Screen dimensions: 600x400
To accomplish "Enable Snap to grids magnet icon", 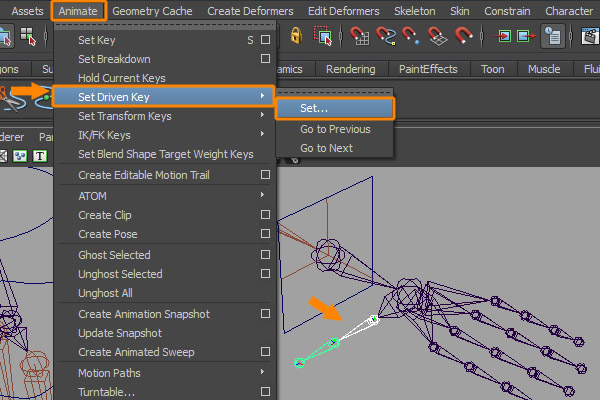I will coord(360,37).
